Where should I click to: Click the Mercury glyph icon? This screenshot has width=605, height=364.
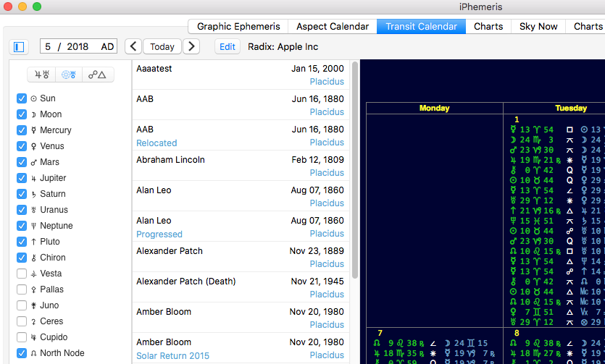(x=33, y=130)
